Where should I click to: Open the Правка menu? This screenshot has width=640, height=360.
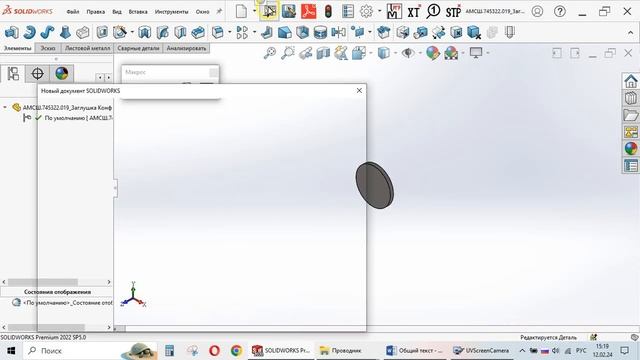96,12
